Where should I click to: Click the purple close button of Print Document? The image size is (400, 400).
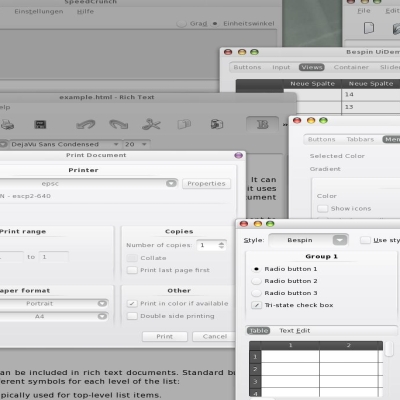[x=238, y=155]
